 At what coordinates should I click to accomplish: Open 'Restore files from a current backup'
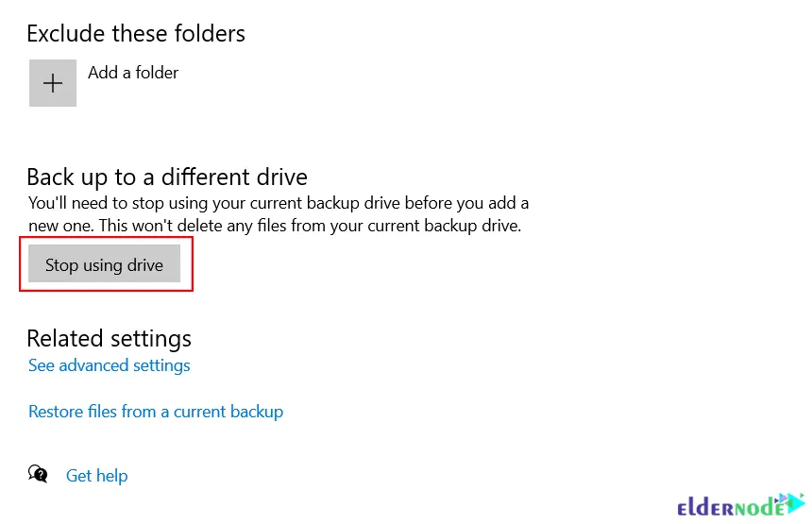coord(156,412)
